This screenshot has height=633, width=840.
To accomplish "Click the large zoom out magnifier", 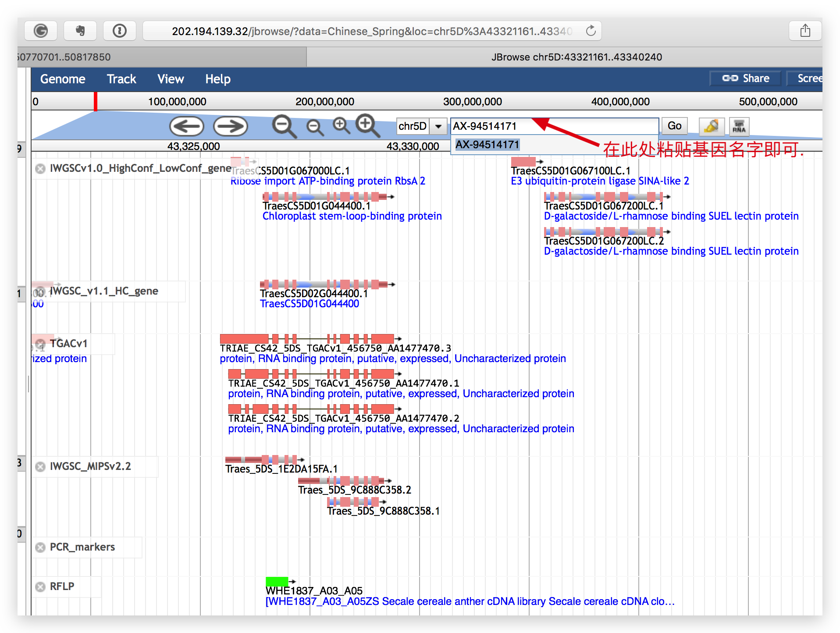I will pos(284,127).
